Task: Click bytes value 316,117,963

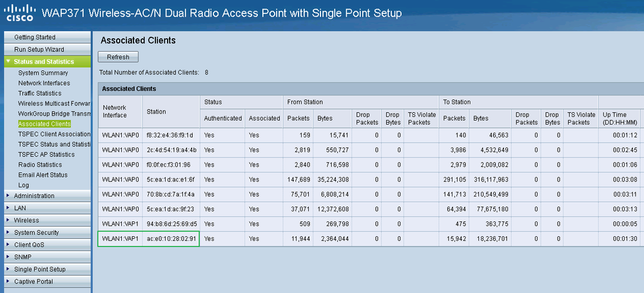Action: click(x=491, y=179)
